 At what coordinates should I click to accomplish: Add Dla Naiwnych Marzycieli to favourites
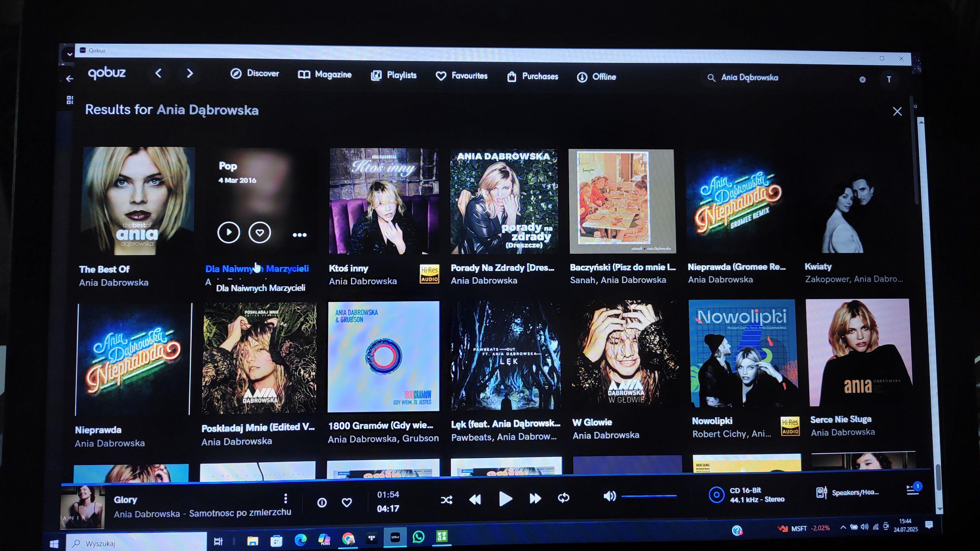(260, 232)
